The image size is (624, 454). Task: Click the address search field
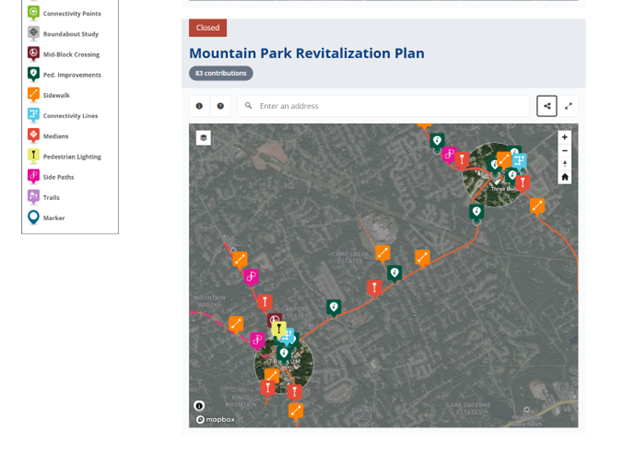tap(390, 106)
